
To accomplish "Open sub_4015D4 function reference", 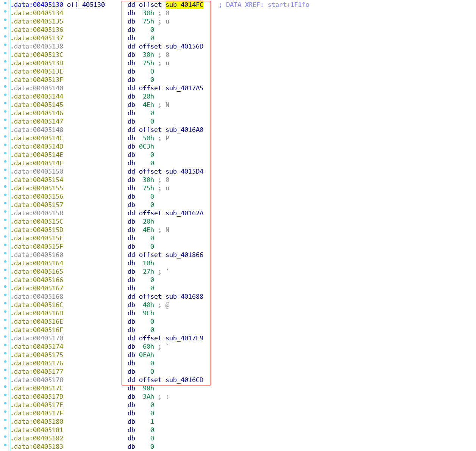I will [x=184, y=171].
